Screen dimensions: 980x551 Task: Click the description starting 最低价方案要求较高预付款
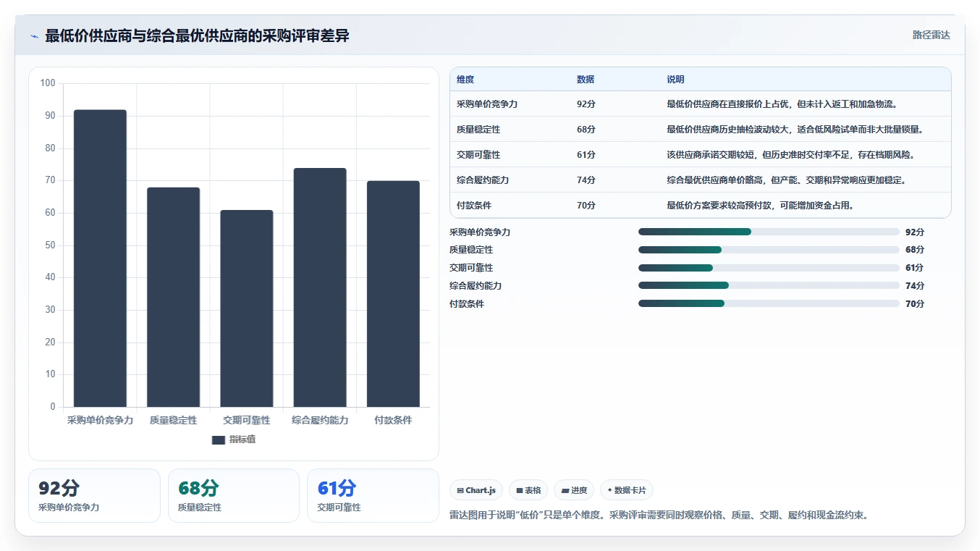click(761, 206)
